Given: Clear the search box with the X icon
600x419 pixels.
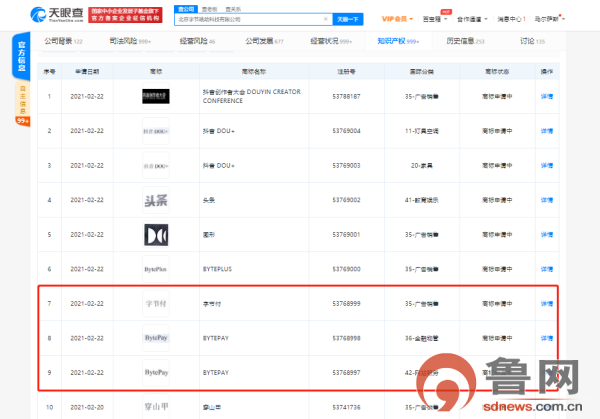Looking at the screenshot, I should click(x=326, y=19).
